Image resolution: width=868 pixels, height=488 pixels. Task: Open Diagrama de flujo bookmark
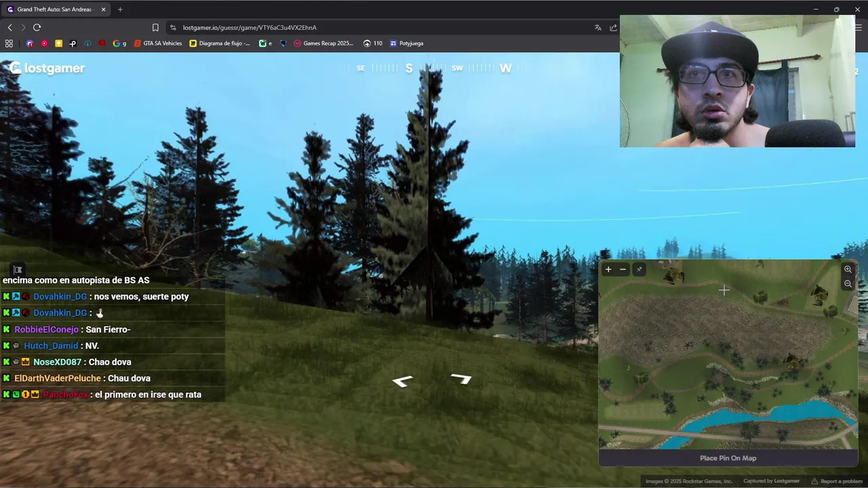coord(220,43)
